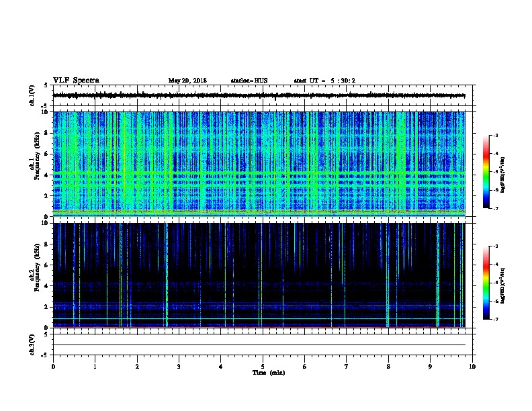The height and width of the screenshot is (411, 532).
Task: Click the ch.1 "Frequency (kHz)" axis label
Action: pyautogui.click(x=37, y=156)
